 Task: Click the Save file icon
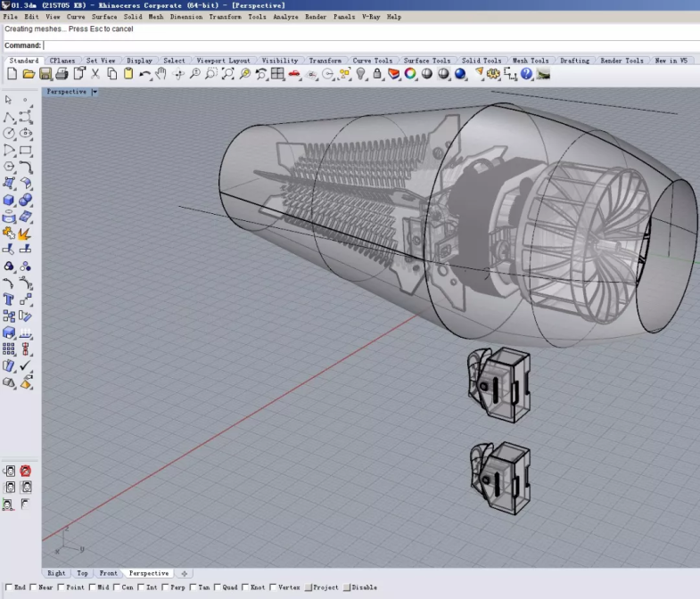(45, 74)
